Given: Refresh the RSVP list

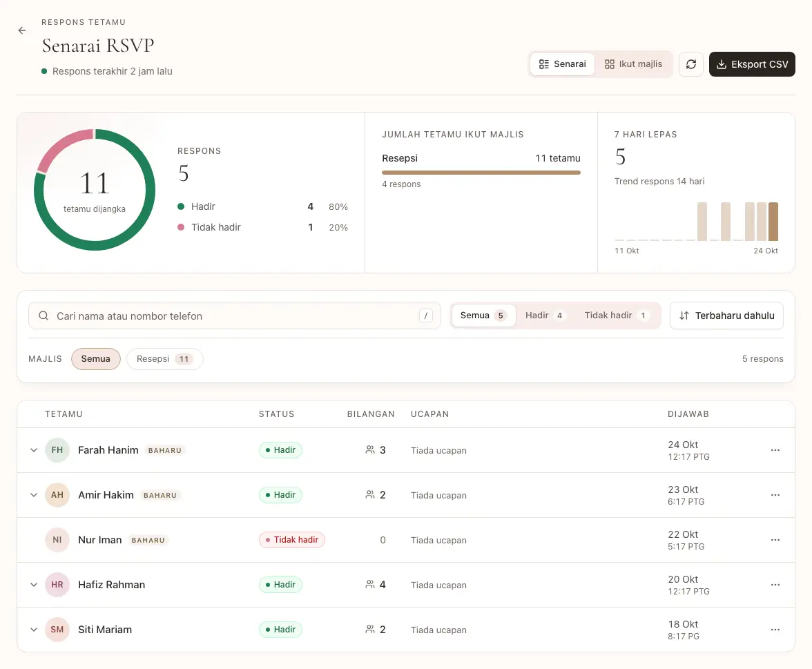Looking at the screenshot, I should [x=690, y=64].
